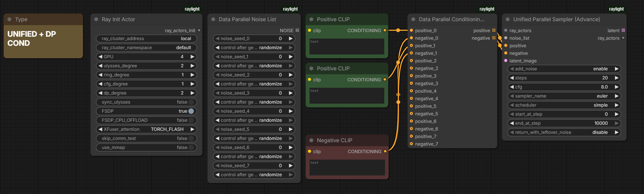This screenshot has height=194, width=644.
Task: Click the Data Parallel Conditioning positive output socket
Action: coord(493,30)
